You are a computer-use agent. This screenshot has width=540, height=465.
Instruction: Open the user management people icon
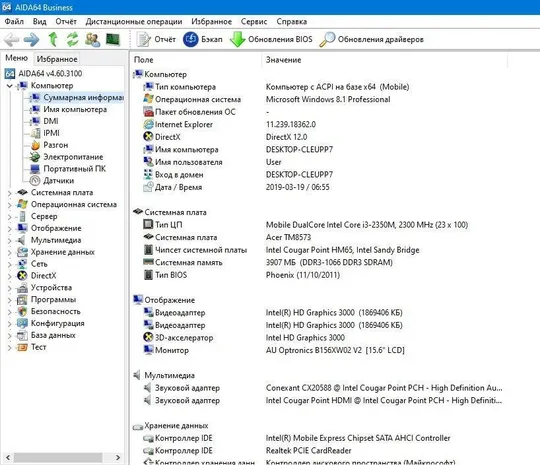click(92, 39)
